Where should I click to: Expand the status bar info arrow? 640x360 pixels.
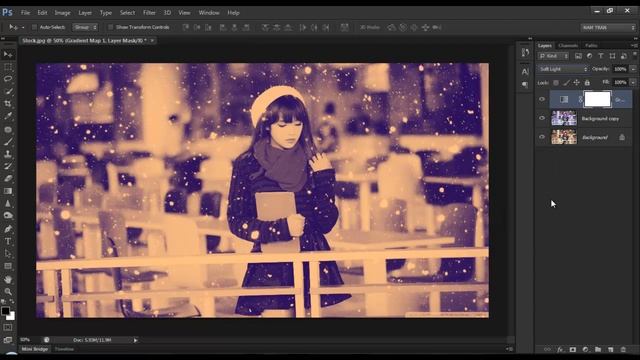[136, 340]
